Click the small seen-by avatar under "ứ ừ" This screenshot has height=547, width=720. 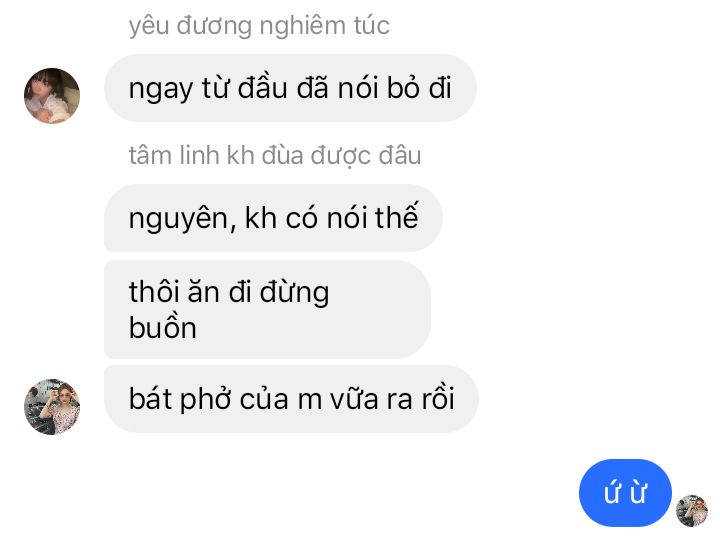tap(692, 511)
